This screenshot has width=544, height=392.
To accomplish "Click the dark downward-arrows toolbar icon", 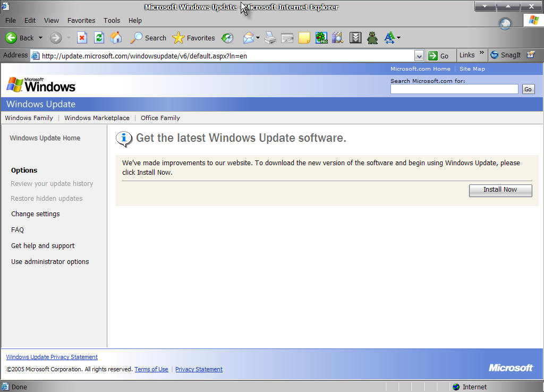I will click(355, 38).
